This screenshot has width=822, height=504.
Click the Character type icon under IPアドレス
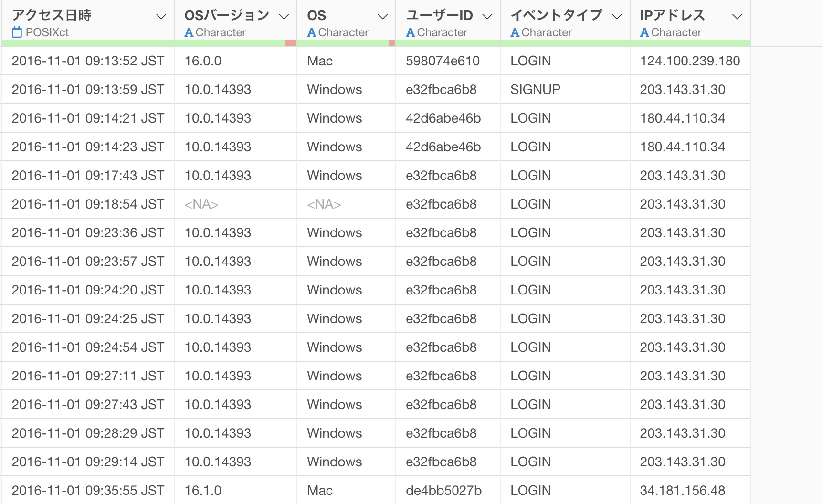tap(644, 32)
